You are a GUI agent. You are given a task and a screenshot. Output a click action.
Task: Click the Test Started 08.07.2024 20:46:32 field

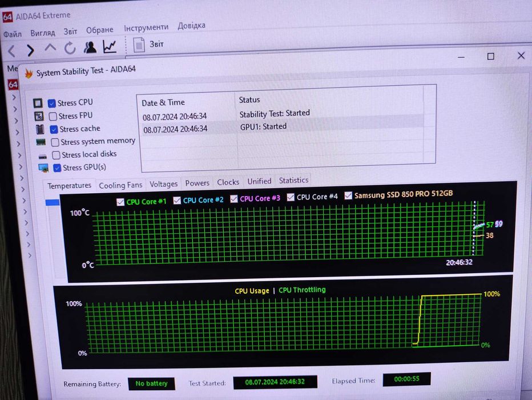275,382
